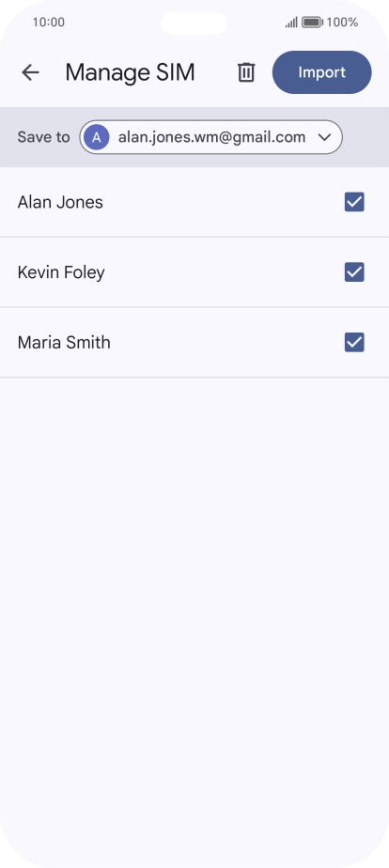The width and height of the screenshot is (389, 868).
Task: Tap the camera cutout pill at top
Action: (x=194, y=23)
